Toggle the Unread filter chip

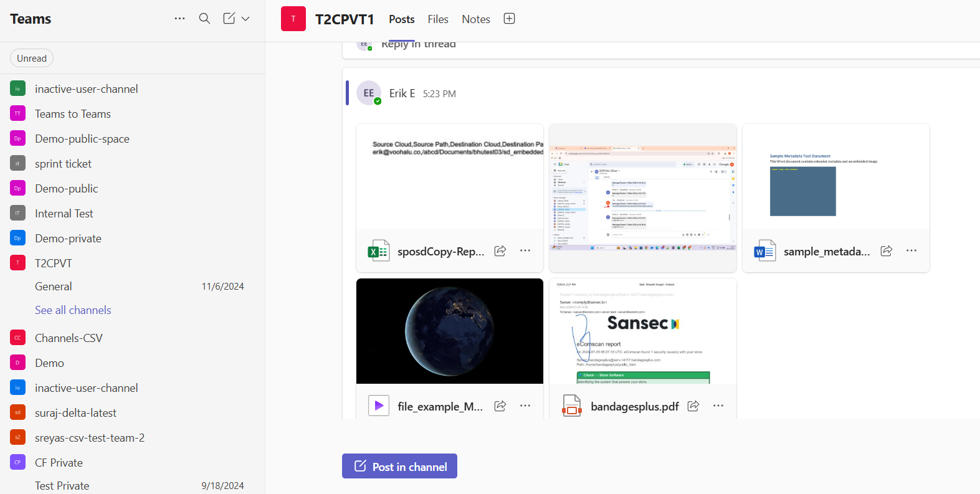tap(32, 58)
